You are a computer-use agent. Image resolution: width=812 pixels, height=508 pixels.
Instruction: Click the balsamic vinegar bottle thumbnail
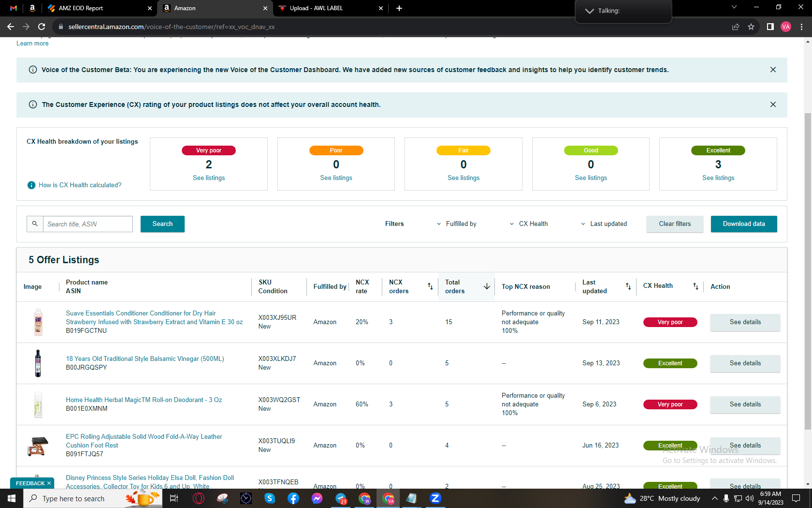(38, 363)
